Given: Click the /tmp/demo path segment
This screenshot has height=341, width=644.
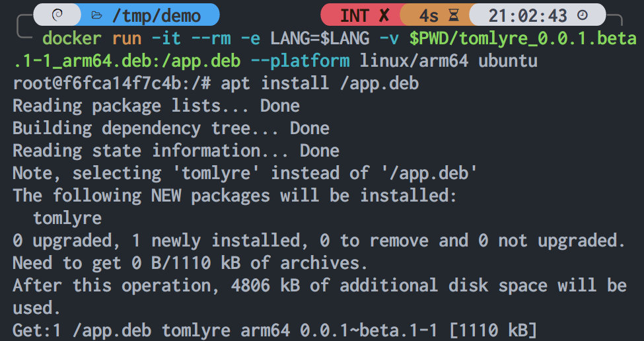Looking at the screenshot, I should click(x=156, y=16).
